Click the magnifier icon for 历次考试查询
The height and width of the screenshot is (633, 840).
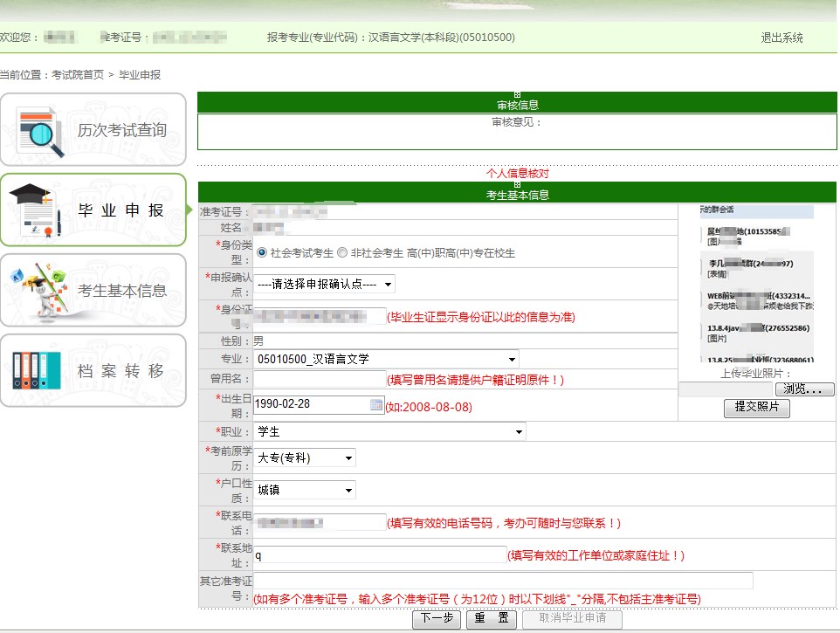pyautogui.click(x=40, y=131)
